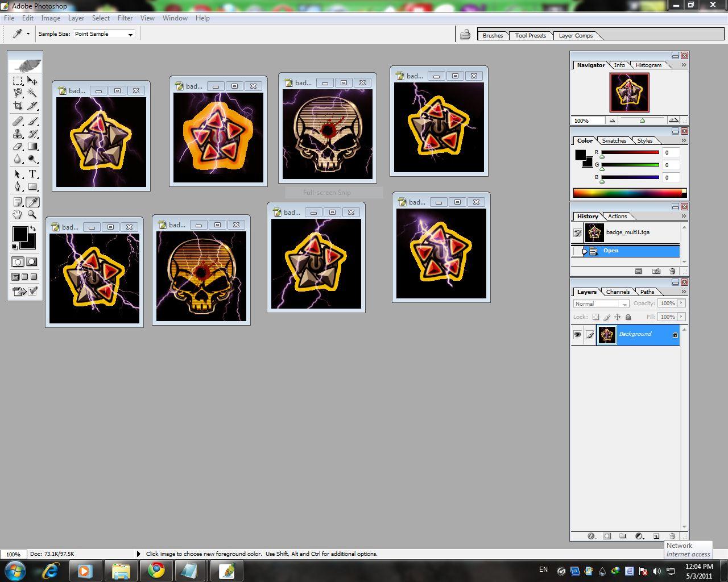Select the Healing Brush tool
Screen dimensions: 728x582
(18, 121)
